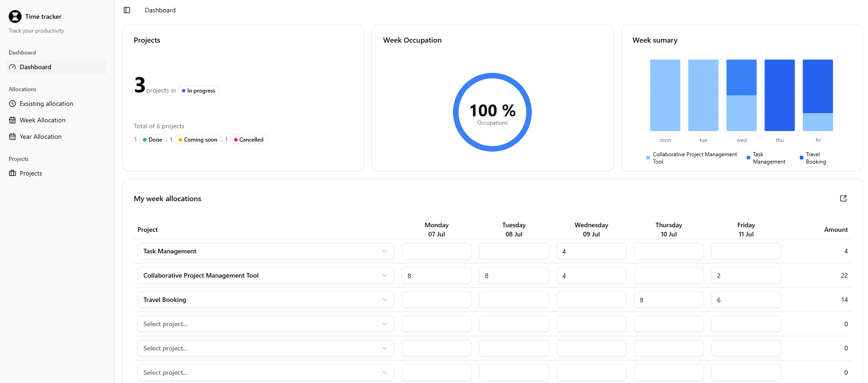The height and width of the screenshot is (383, 868).
Task: Click the Thursday bar in Week sumary chart
Action: (x=780, y=95)
